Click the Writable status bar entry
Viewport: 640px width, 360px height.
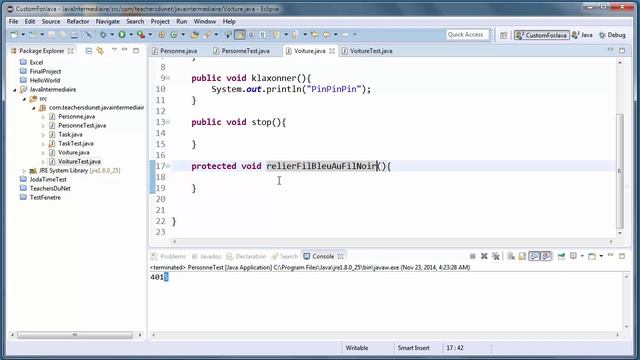(357, 348)
